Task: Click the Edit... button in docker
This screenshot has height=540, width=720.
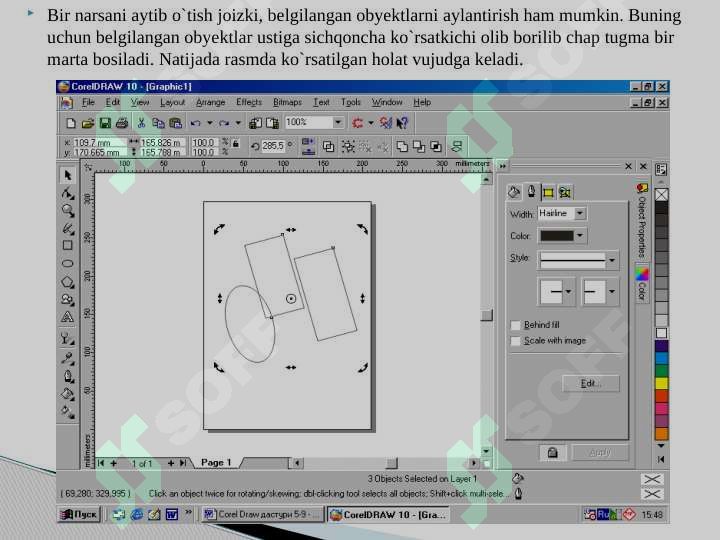Action: click(x=591, y=383)
